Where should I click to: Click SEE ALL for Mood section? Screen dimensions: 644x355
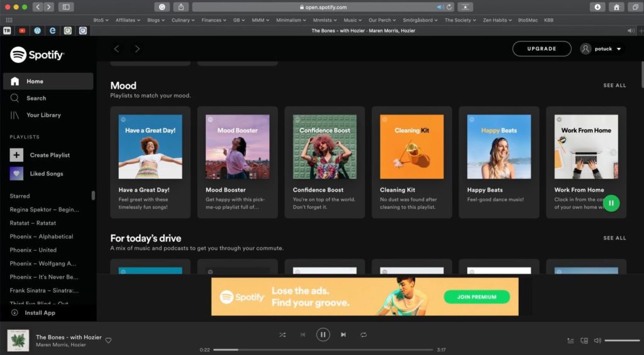click(x=614, y=86)
